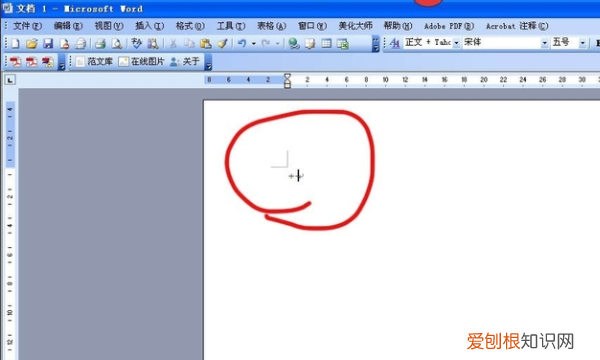Open the Style dropdown showing 正文 + Tahc
This screenshot has width=600, height=360.
(457, 43)
